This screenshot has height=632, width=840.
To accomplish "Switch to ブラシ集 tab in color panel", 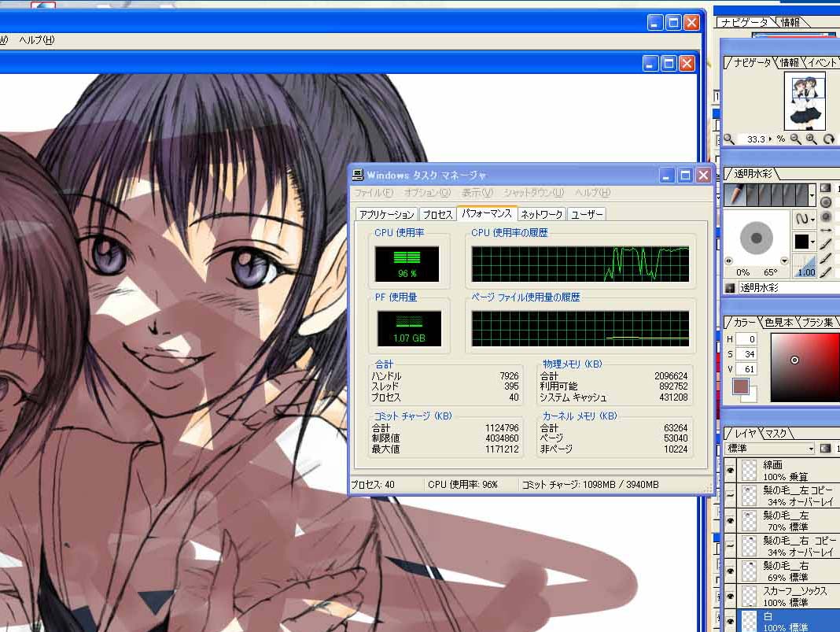I will 817,322.
